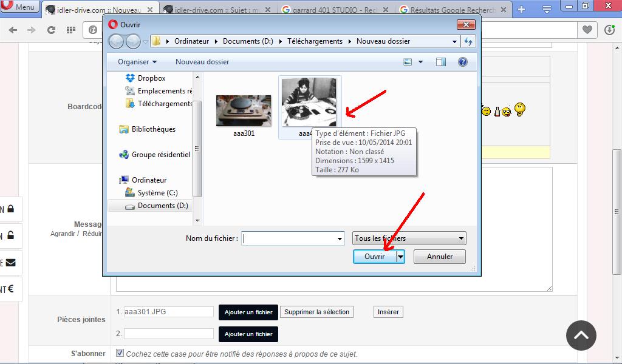Image resolution: width=622 pixels, height=364 pixels.
Task: Open the Organiser dropdown menu
Action: coord(137,62)
